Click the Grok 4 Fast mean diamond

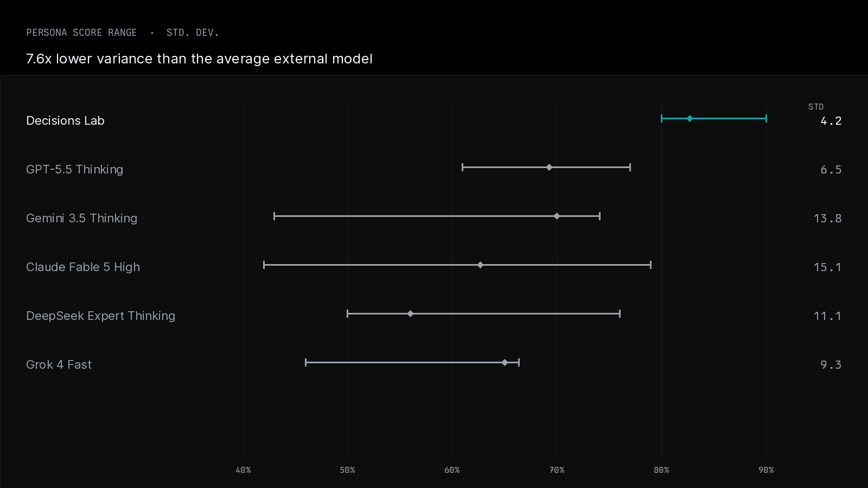tap(505, 362)
